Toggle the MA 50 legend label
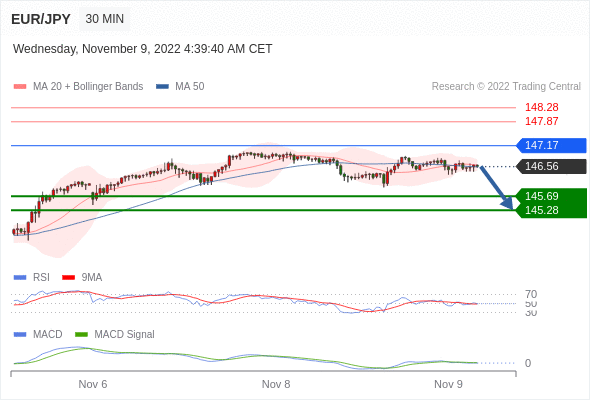This screenshot has width=590, height=400. 190,87
